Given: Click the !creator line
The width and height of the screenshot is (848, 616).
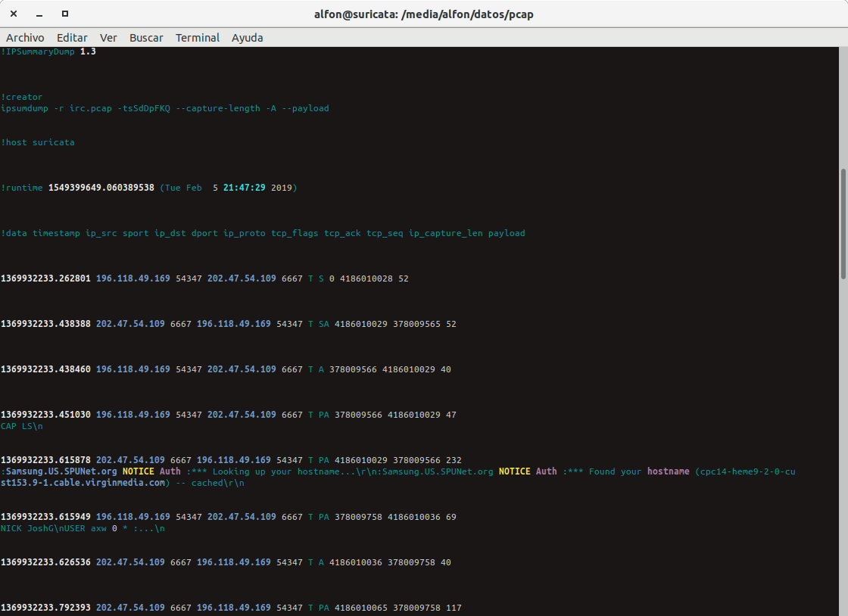Looking at the screenshot, I should (x=22, y=97).
